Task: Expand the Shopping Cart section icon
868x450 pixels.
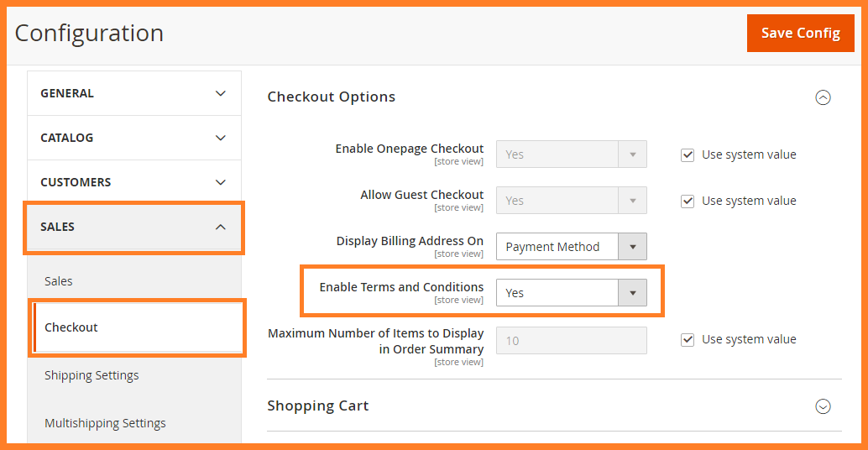Action: (823, 406)
